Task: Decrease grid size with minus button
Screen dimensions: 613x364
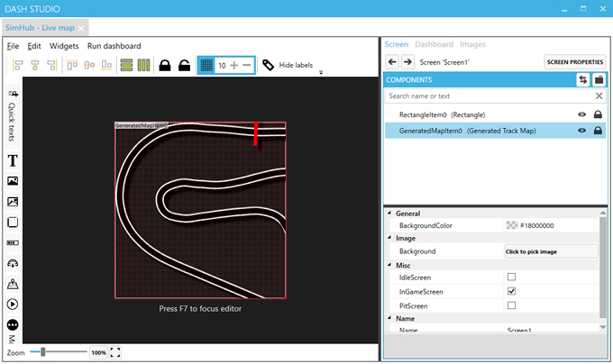Action: tap(247, 65)
